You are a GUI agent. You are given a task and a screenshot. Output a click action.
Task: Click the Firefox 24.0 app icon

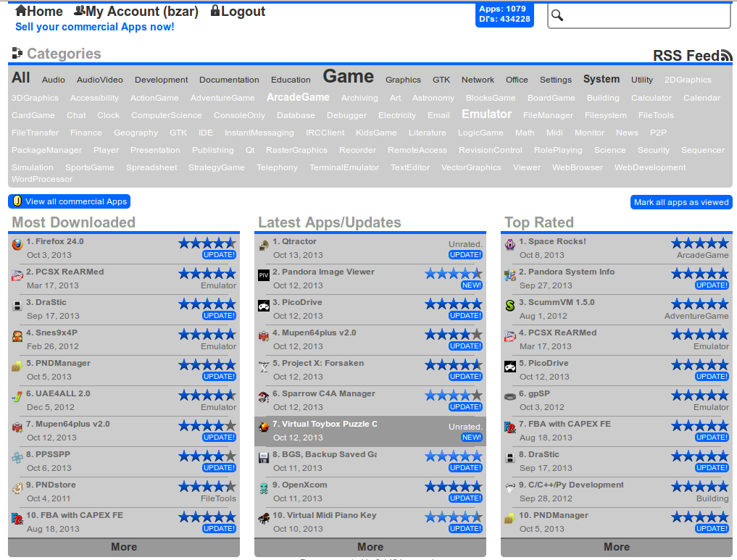pyautogui.click(x=17, y=245)
